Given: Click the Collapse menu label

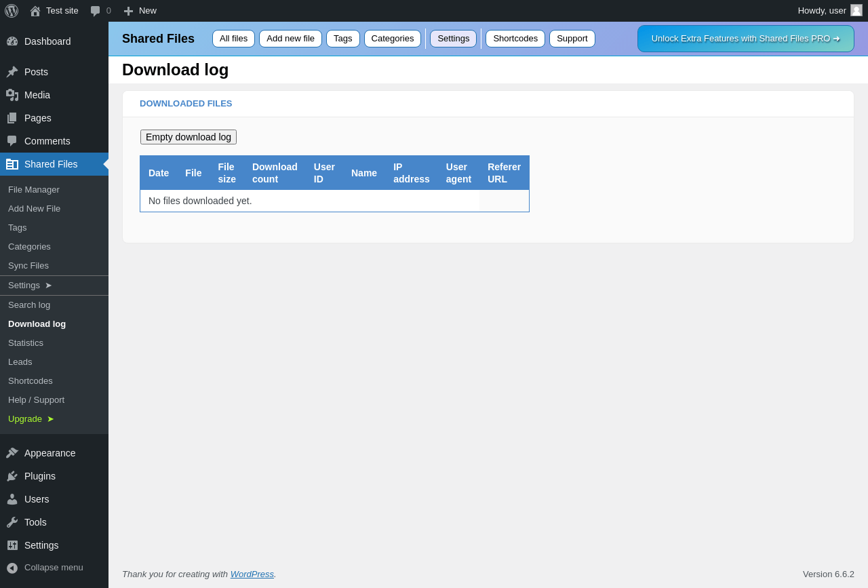Looking at the screenshot, I should pyautogui.click(x=54, y=568).
